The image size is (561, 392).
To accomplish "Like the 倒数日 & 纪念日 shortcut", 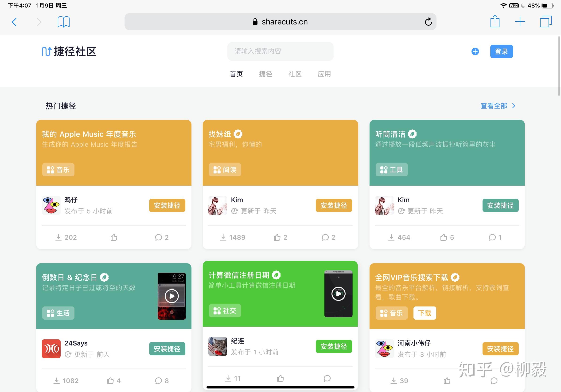I will [x=110, y=381].
